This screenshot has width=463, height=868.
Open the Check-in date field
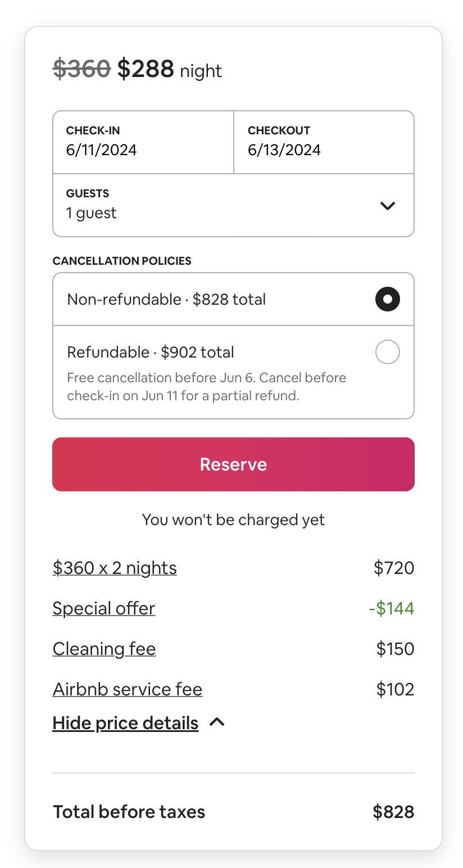tap(143, 142)
